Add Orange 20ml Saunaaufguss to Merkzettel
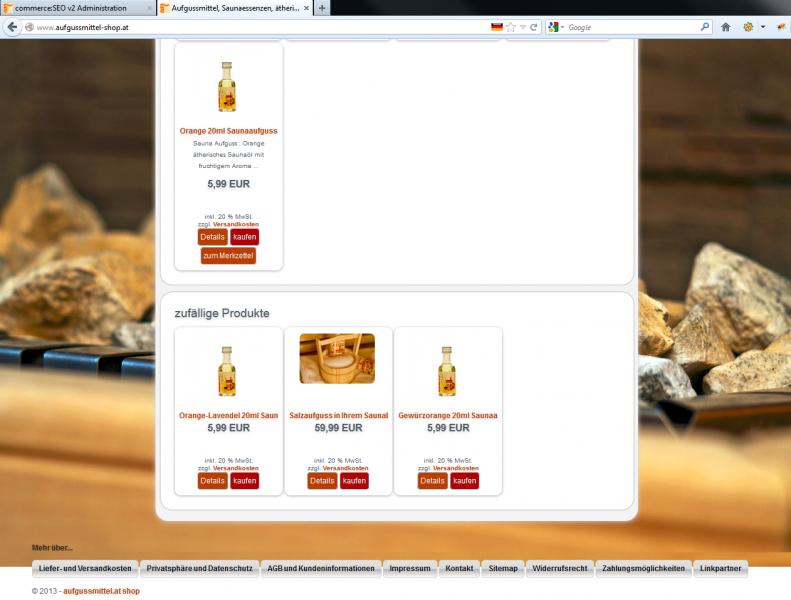 coord(228,256)
